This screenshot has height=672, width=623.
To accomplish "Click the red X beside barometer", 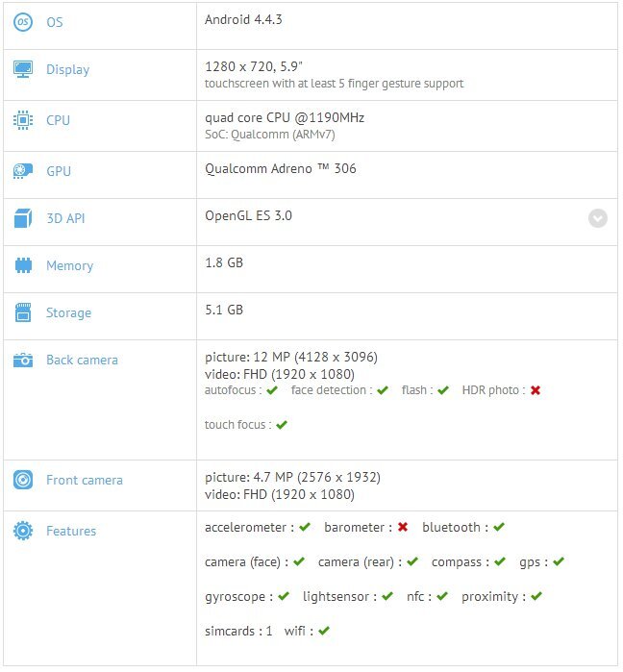I will pyautogui.click(x=403, y=527).
